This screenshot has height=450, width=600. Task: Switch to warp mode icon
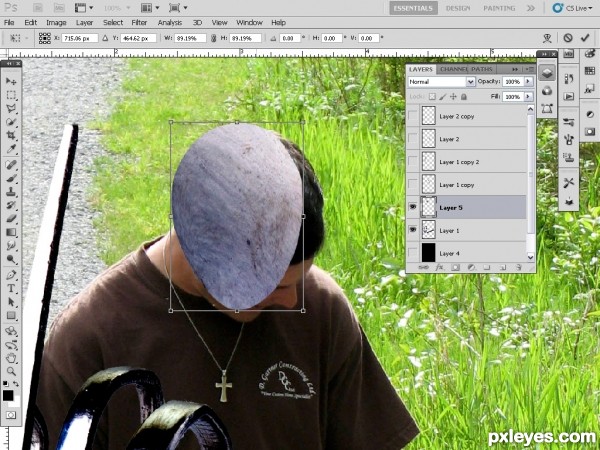click(x=547, y=38)
